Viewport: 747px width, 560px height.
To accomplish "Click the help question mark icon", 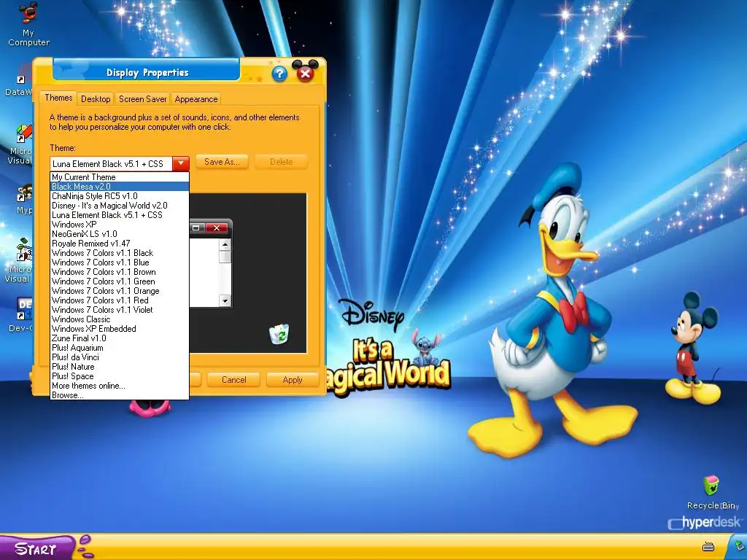I will [279, 74].
